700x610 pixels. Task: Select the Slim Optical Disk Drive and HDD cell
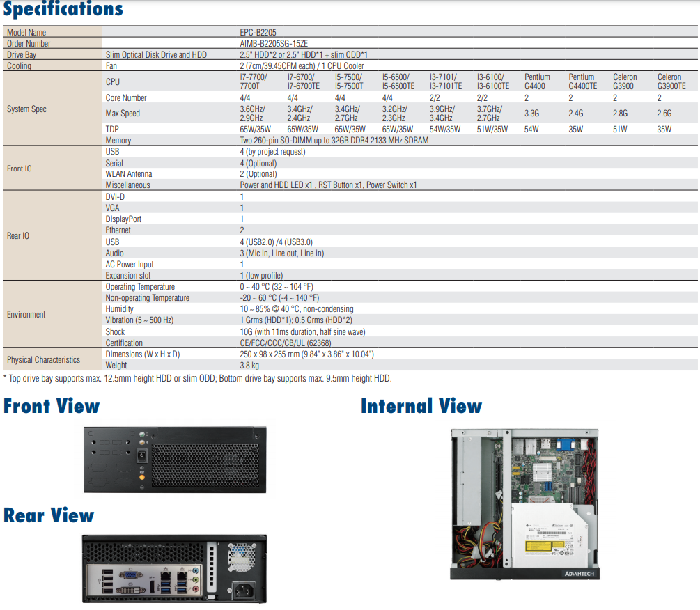tap(156, 54)
